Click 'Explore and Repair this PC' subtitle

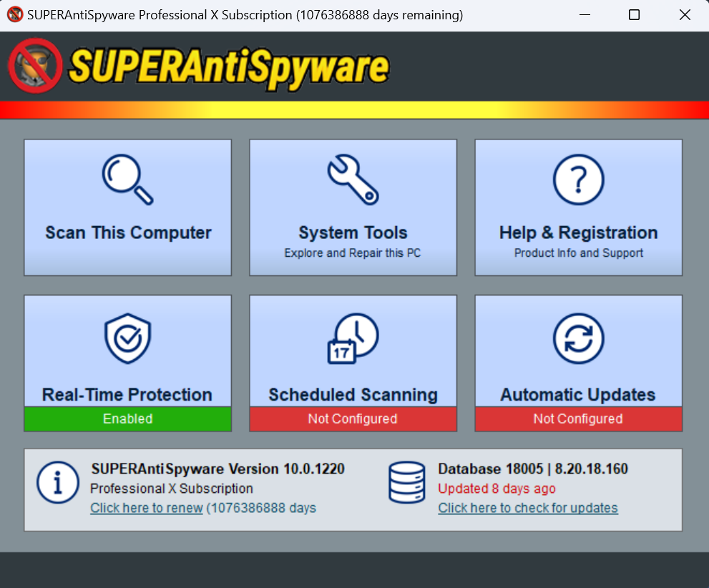click(353, 253)
